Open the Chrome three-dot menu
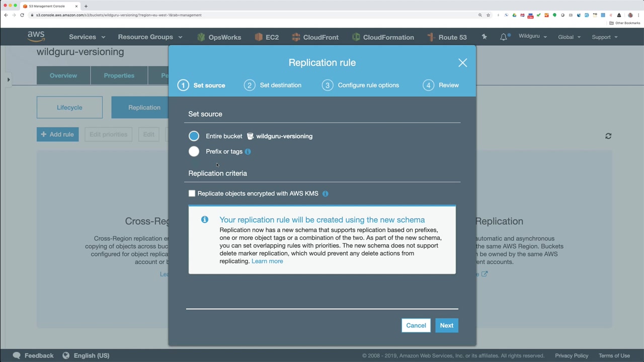Viewport: 644px width, 362px height. [638, 15]
